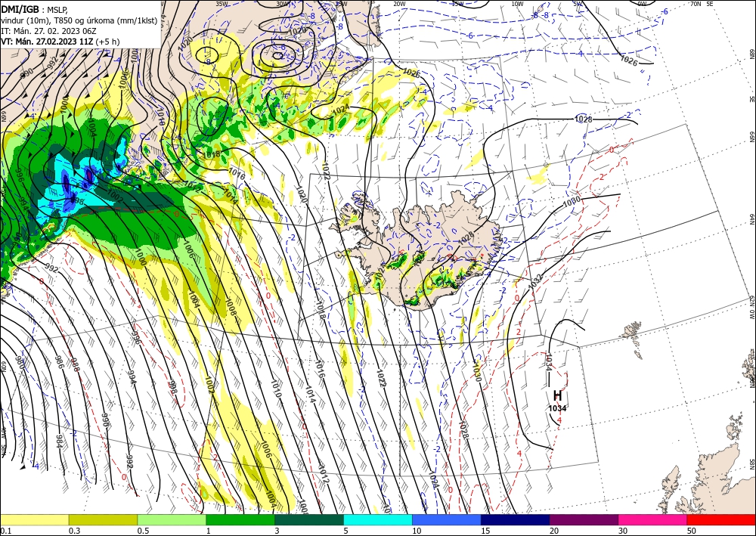Click the blue 10–15 mm legend swatch
756x536 pixels.
[447, 519]
